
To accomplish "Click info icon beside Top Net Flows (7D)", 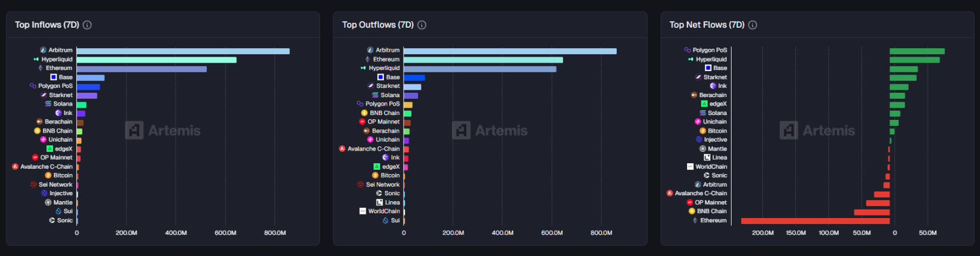I will click(x=753, y=25).
